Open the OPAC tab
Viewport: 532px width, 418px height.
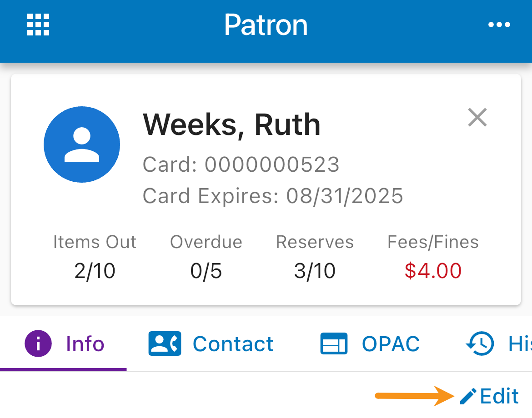pyautogui.click(x=390, y=344)
